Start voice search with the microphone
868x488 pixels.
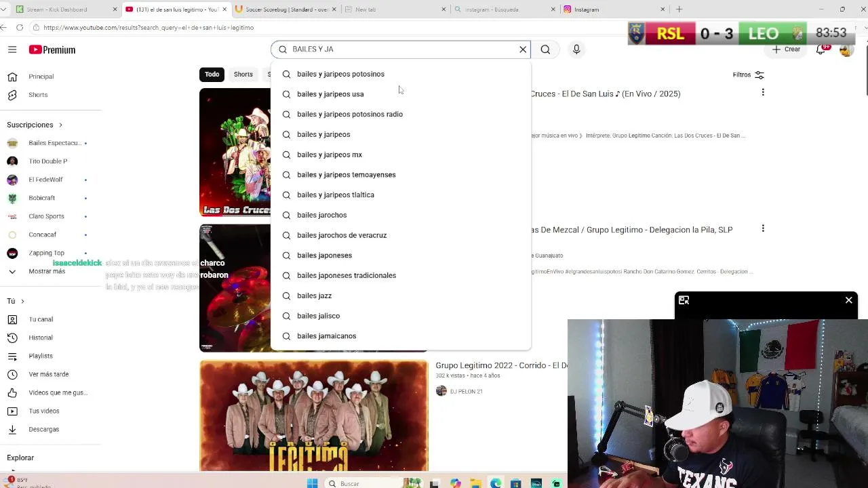pyautogui.click(x=576, y=49)
